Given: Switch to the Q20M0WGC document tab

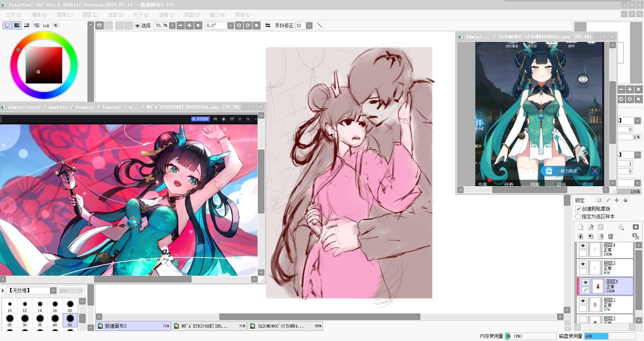Looking at the screenshot, I should click(285, 326).
